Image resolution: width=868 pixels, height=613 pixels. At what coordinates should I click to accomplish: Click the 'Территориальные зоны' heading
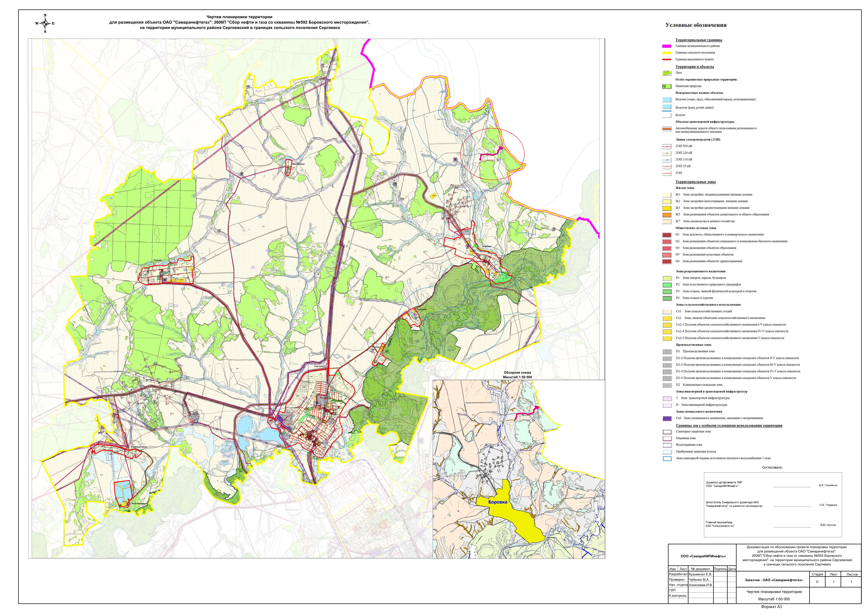696,182
